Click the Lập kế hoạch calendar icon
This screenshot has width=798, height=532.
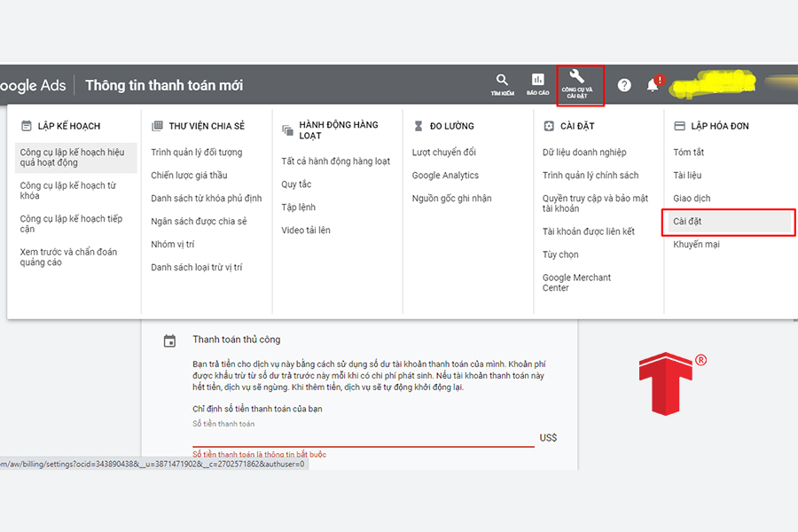27,126
